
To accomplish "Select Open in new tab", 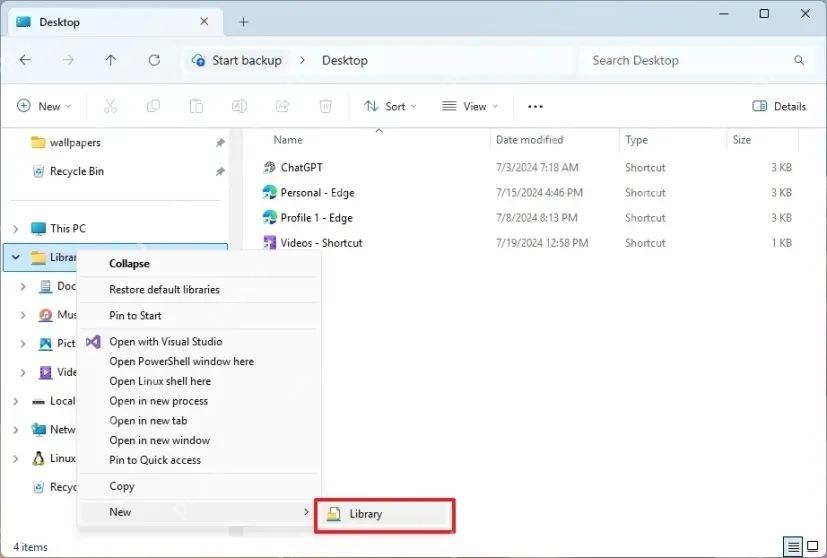I will coord(199,421).
